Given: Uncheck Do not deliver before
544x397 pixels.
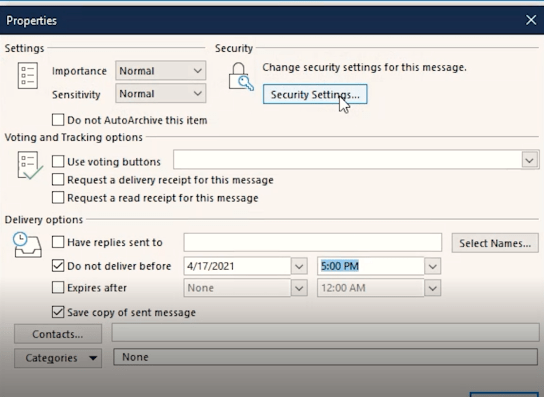Looking at the screenshot, I should tap(58, 265).
